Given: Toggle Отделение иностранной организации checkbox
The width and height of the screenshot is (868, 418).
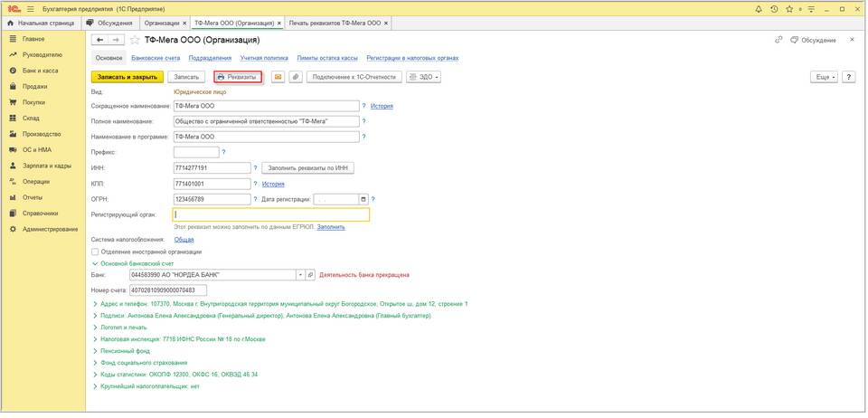Looking at the screenshot, I should pos(96,252).
